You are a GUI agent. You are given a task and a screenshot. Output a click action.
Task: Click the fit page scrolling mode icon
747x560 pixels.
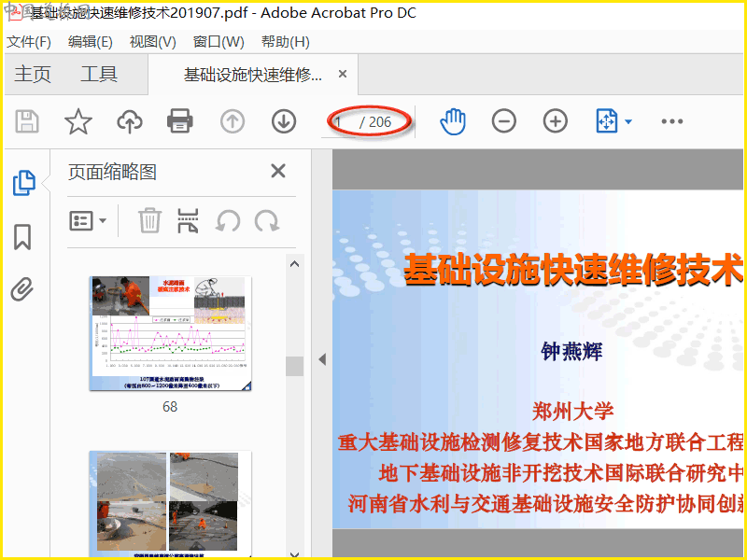point(607,121)
